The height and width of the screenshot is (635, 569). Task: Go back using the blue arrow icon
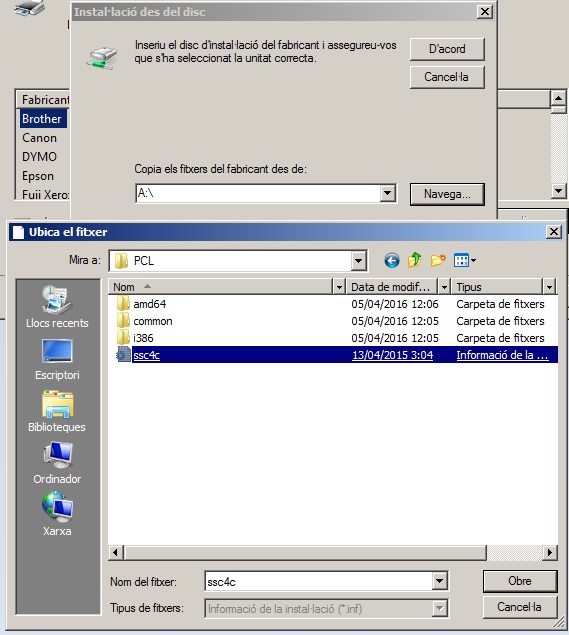coord(392,260)
